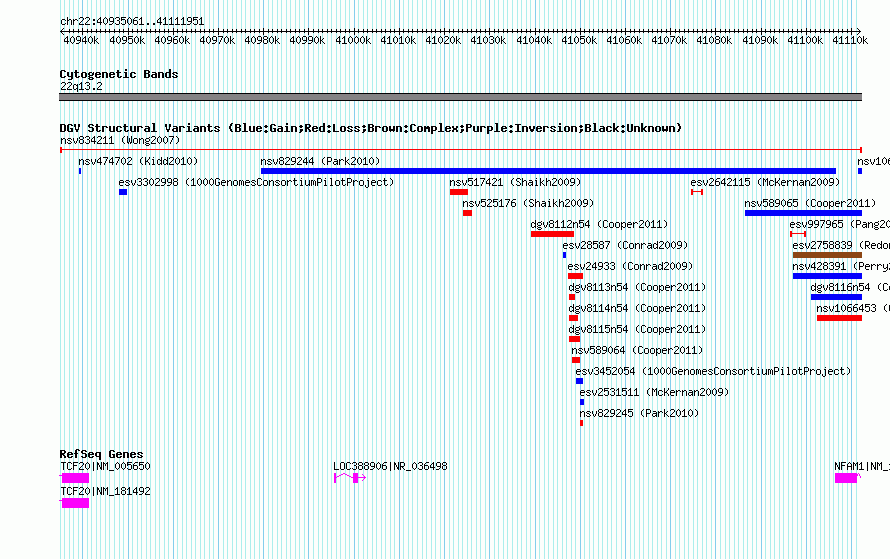
Task: Click the nsv589065 (Cooper2011) blue bar
Action: pyautogui.click(x=803, y=213)
